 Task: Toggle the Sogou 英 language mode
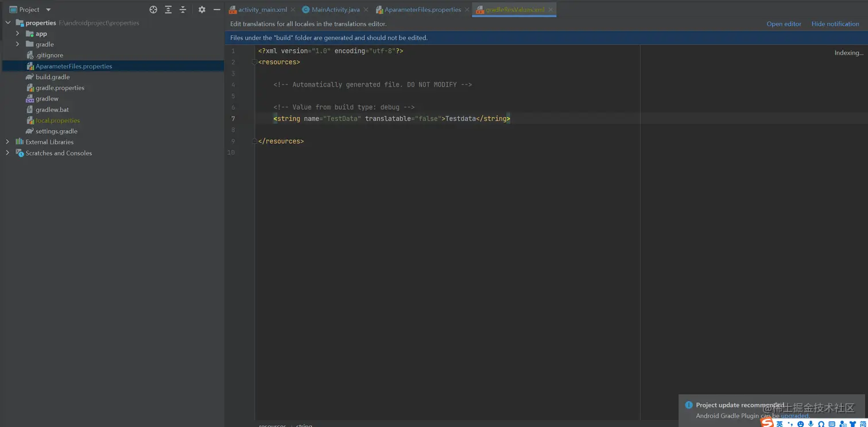780,424
